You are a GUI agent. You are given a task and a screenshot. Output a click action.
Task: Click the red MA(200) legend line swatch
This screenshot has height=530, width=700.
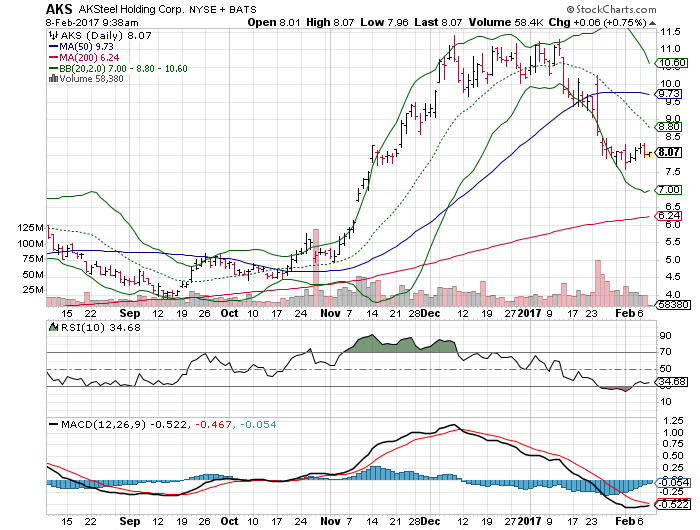54,58
